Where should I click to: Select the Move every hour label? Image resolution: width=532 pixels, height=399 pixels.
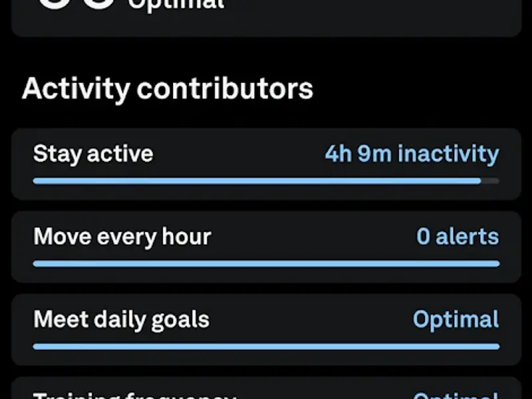[122, 237]
